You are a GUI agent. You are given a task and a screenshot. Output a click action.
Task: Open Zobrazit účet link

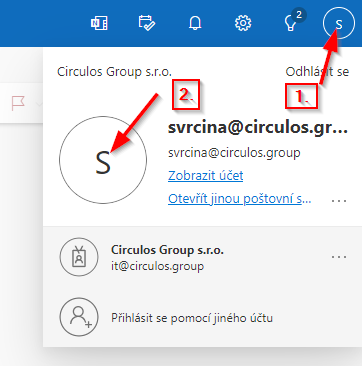(x=206, y=176)
